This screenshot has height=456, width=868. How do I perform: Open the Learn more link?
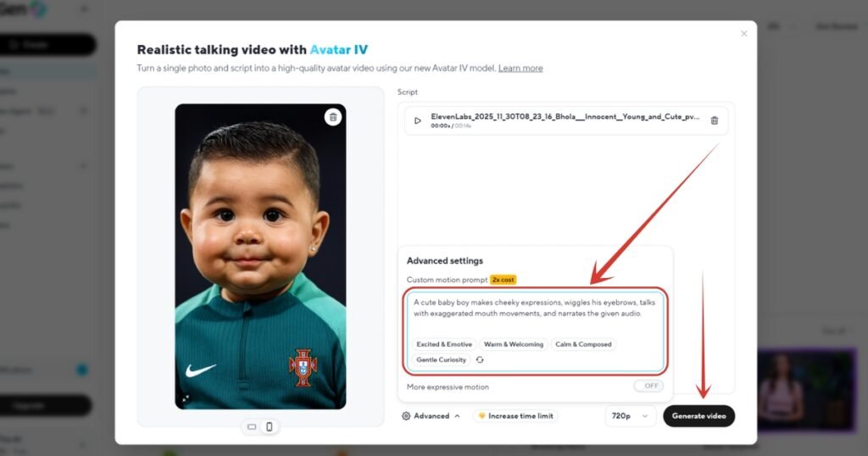(520, 68)
